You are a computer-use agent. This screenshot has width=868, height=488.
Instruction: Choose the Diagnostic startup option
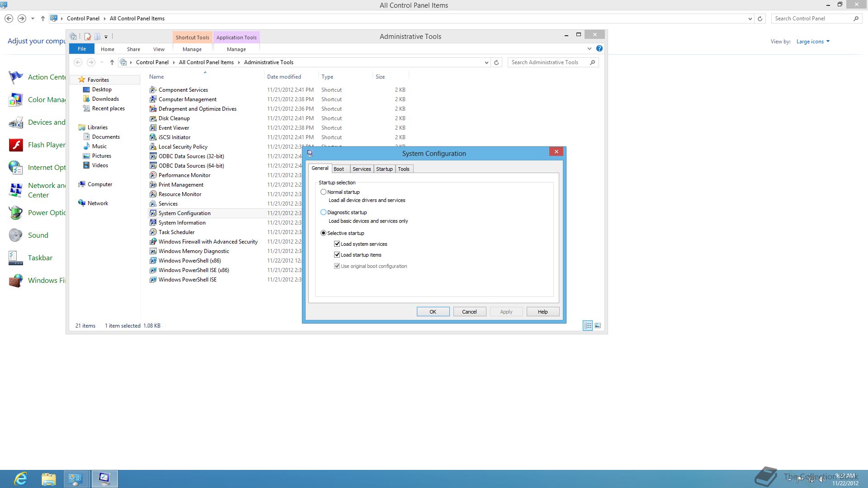click(323, 212)
